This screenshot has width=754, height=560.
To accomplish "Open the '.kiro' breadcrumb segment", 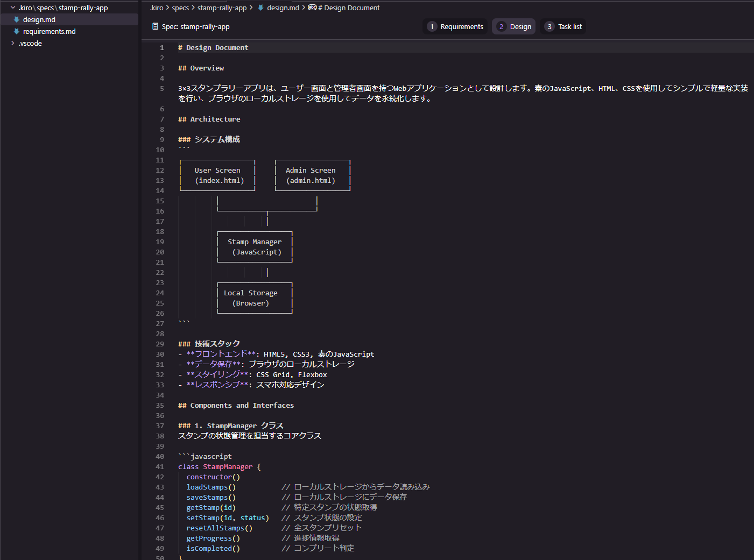I will [x=157, y=8].
